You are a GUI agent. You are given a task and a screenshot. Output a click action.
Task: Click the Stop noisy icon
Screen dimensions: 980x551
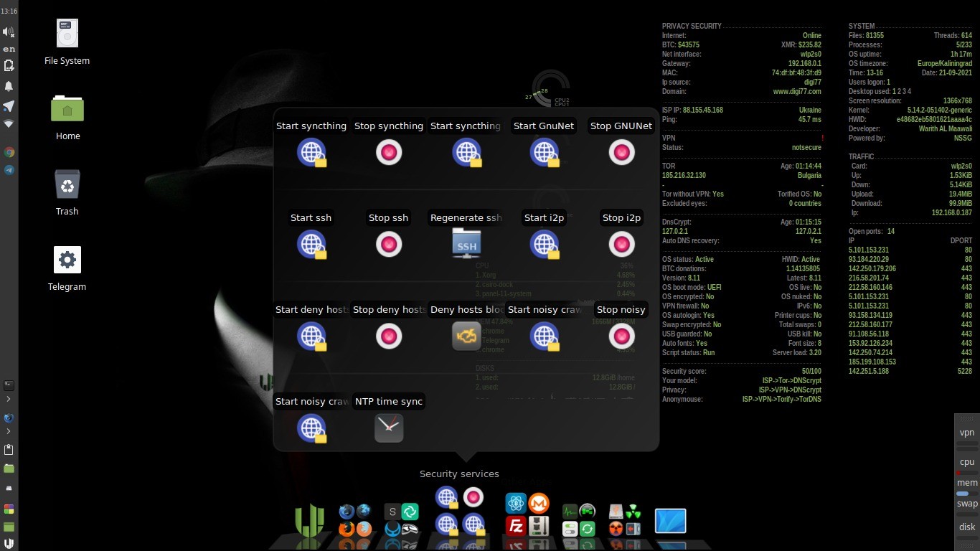click(621, 336)
